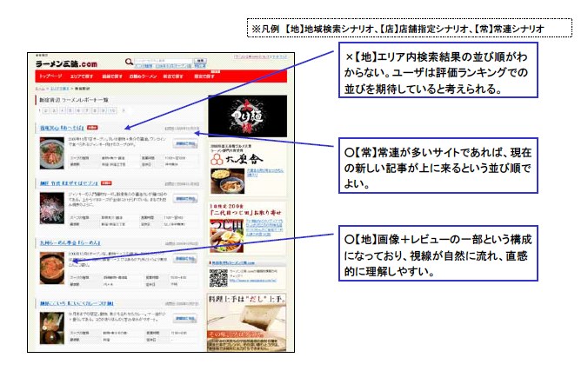Click the detail button in the first entry

185,143
